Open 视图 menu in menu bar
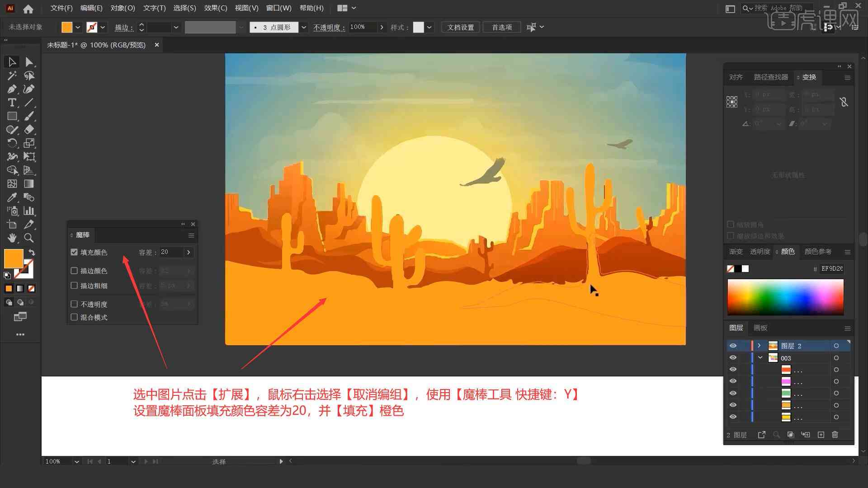 [246, 8]
